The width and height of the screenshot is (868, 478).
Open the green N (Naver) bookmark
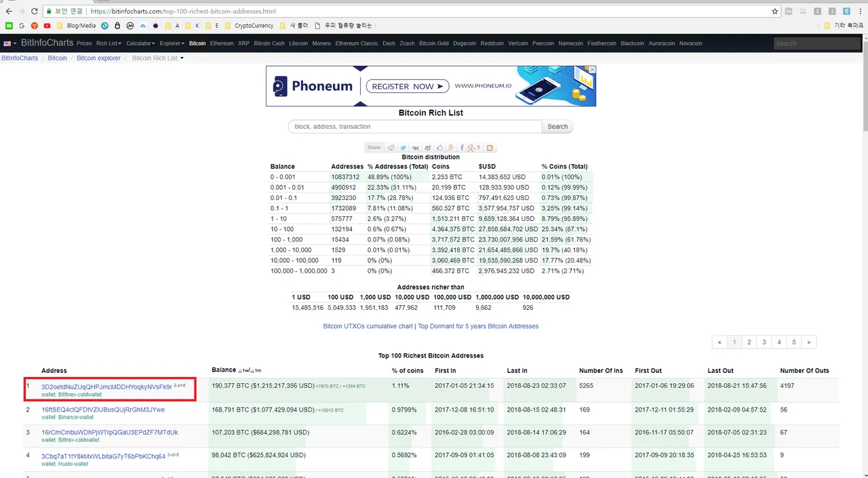pyautogui.click(x=9, y=26)
